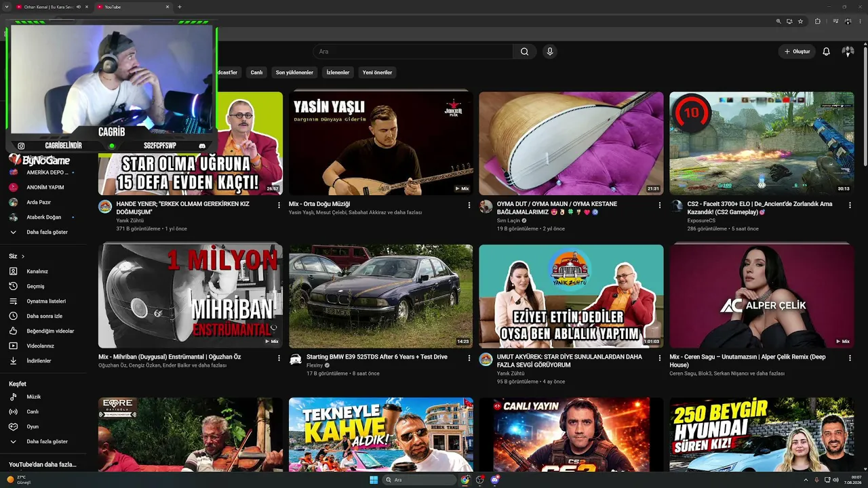This screenshot has height=488, width=868.
Task: Click the Oluştur create button
Action: pos(797,52)
